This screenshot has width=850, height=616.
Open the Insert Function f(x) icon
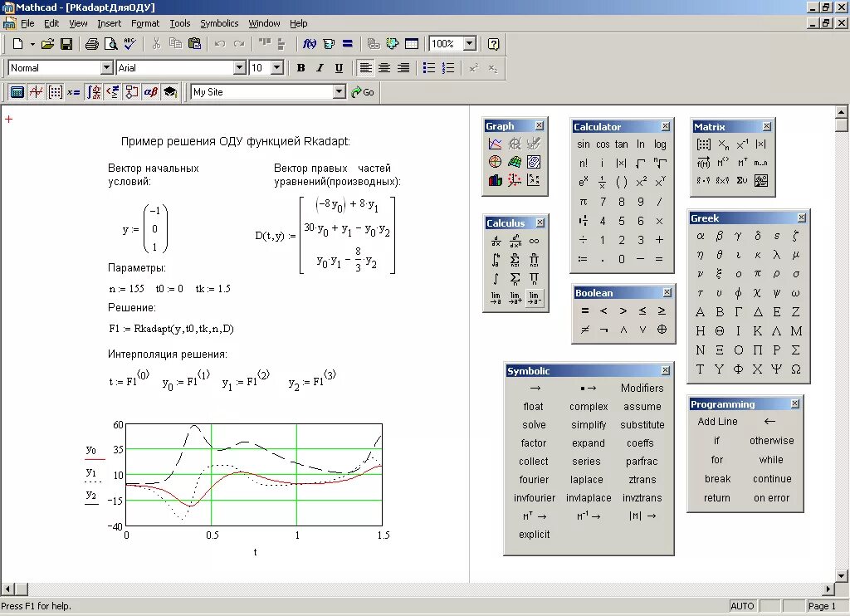pos(310,44)
